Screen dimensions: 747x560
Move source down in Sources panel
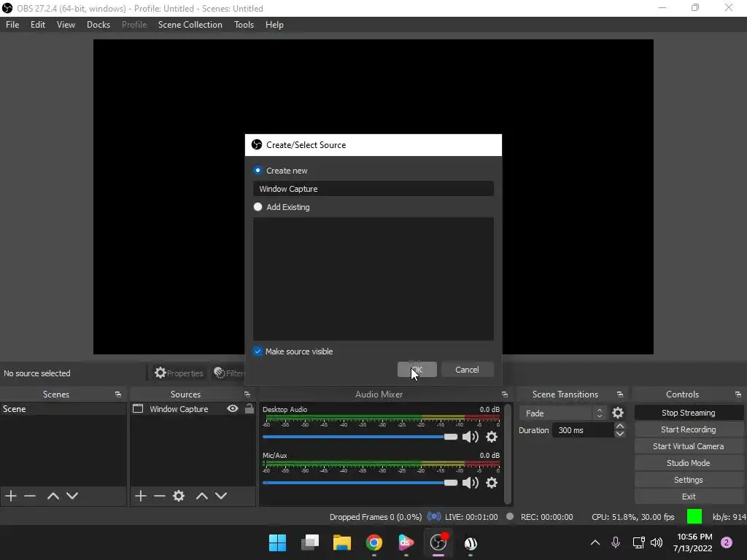tap(221, 496)
